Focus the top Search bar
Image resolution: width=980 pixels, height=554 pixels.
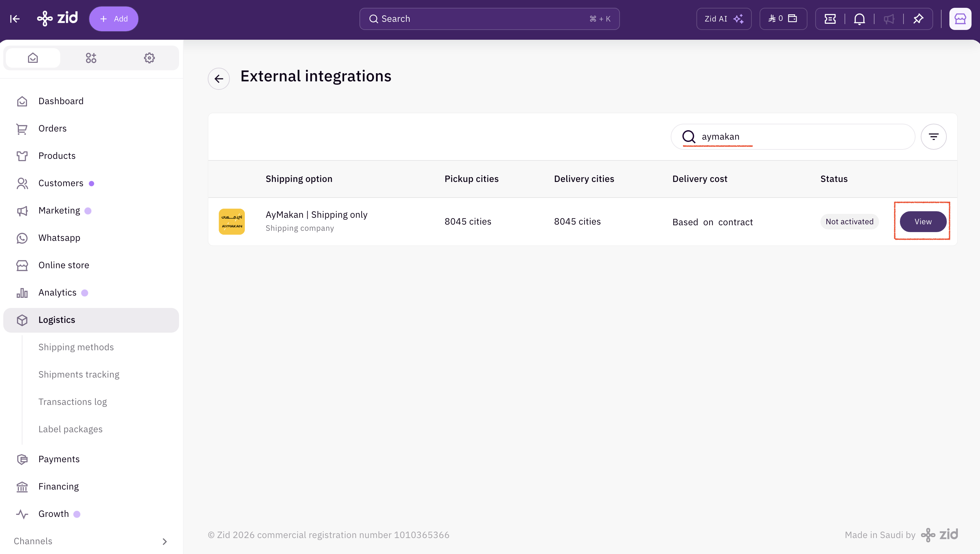pyautogui.click(x=489, y=19)
